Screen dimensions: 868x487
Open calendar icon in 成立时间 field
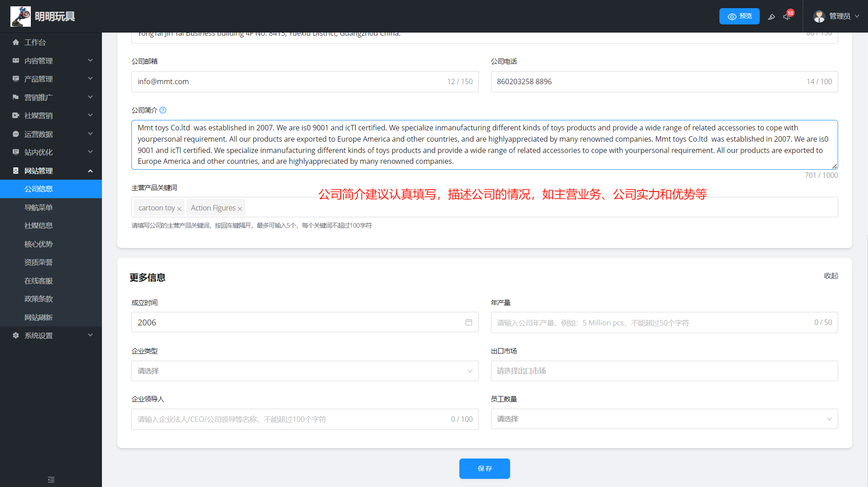coord(469,322)
